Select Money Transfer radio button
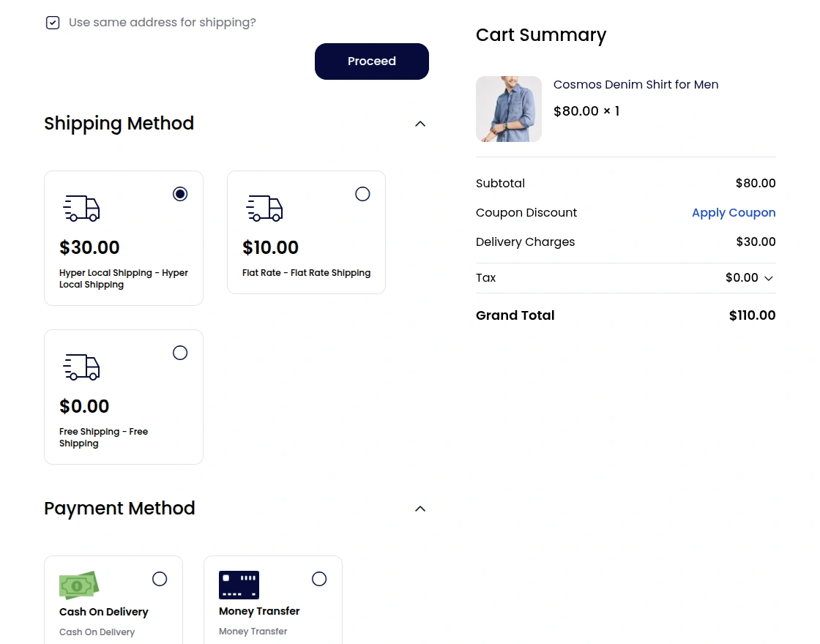This screenshot has width=820, height=644. click(x=319, y=579)
